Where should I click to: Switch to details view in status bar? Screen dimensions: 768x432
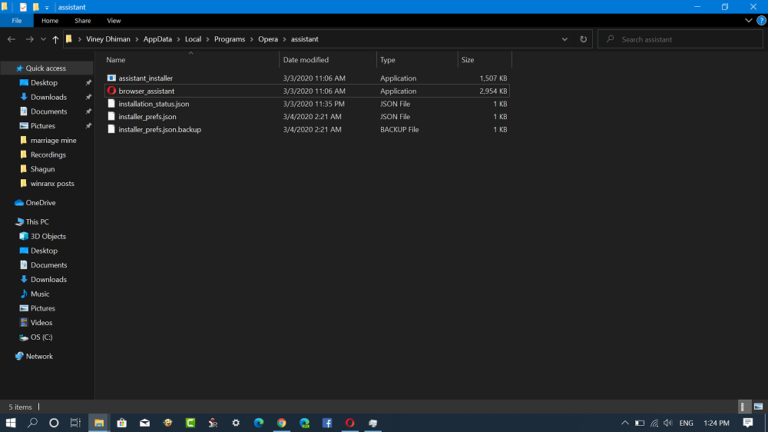tap(744, 407)
